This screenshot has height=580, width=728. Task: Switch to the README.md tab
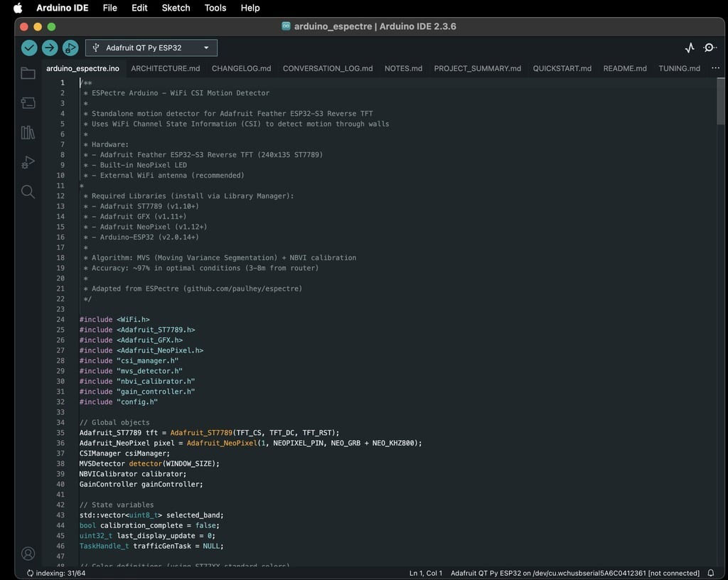tap(625, 68)
